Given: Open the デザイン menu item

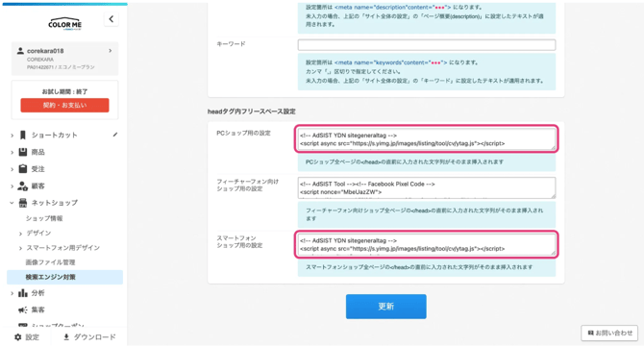Looking at the screenshot, I should (x=39, y=233).
